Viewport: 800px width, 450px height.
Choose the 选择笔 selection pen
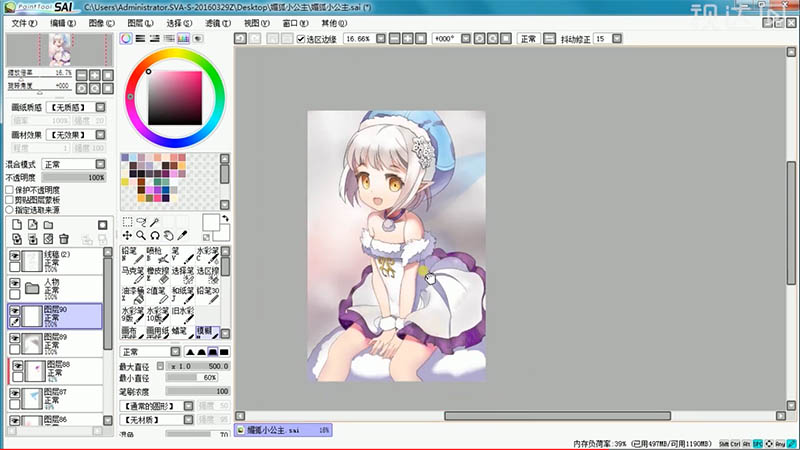[x=182, y=274]
